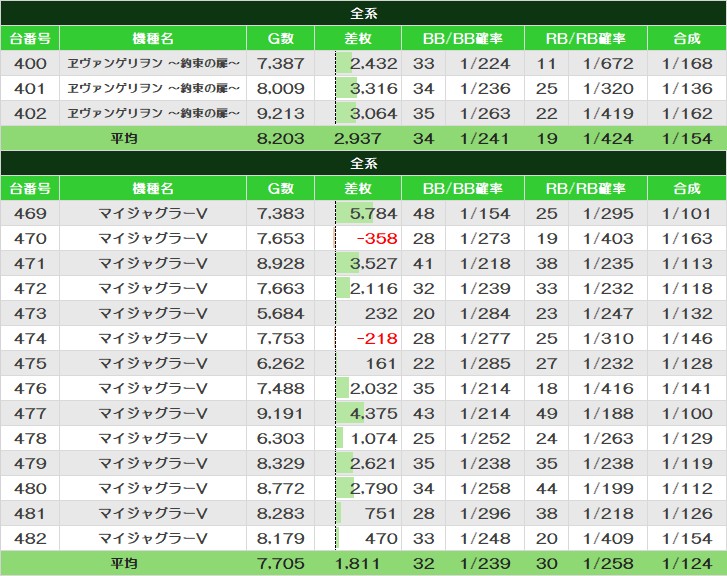Click the 8,928 game count in row 471
The height and width of the screenshot is (576, 727).
click(x=281, y=264)
